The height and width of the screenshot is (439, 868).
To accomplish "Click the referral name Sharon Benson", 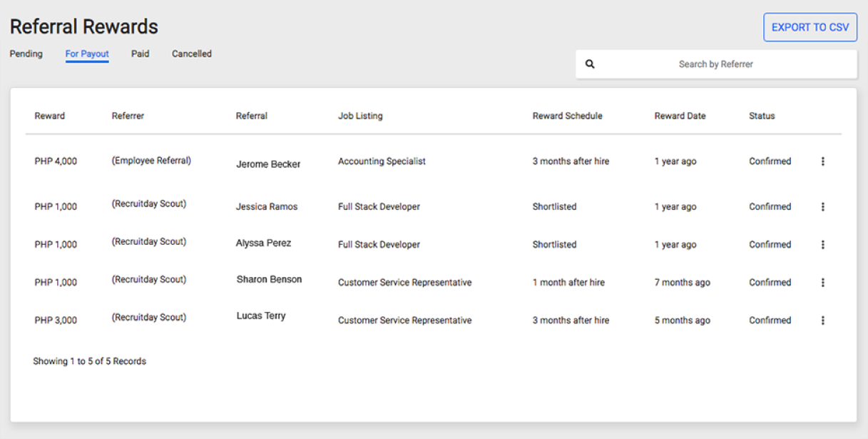I will [269, 279].
